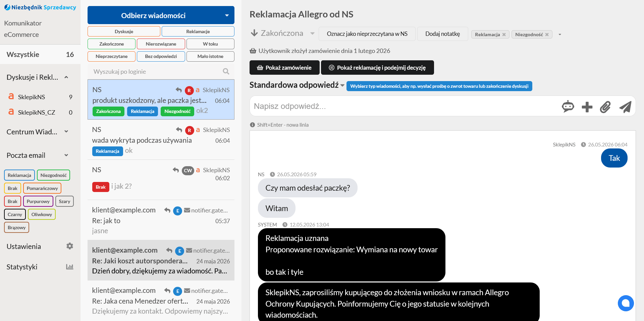
Task: Toggle the W toku filter
Action: click(x=210, y=44)
